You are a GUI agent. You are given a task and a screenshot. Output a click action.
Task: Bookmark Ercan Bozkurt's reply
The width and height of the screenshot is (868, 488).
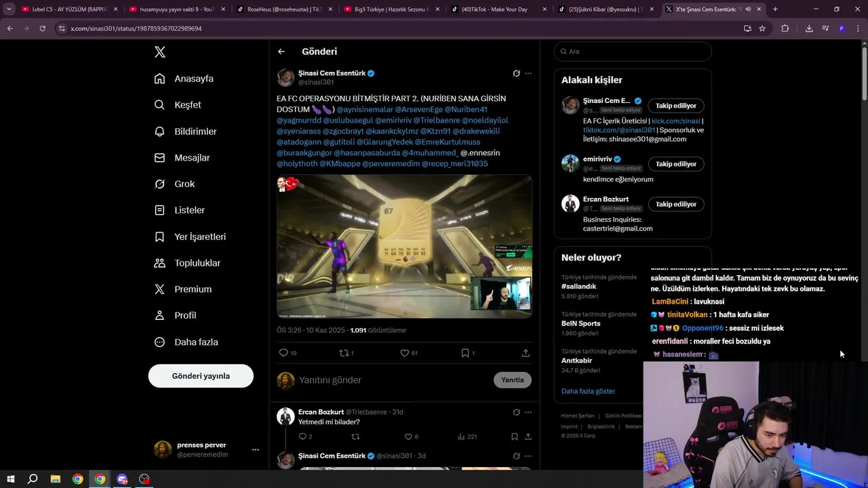515,437
